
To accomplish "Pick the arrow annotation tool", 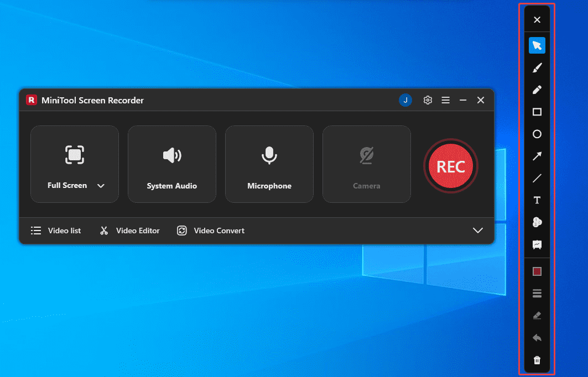I will [537, 156].
